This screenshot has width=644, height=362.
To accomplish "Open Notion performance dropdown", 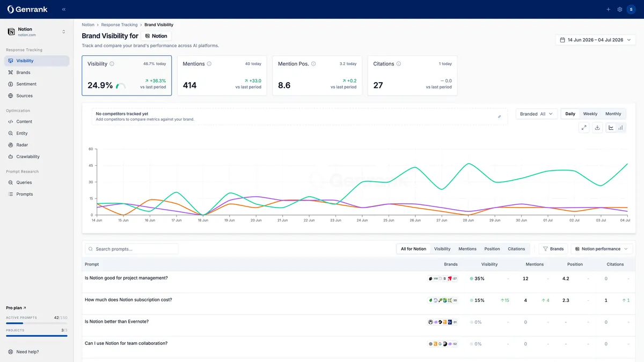I will click(x=602, y=249).
